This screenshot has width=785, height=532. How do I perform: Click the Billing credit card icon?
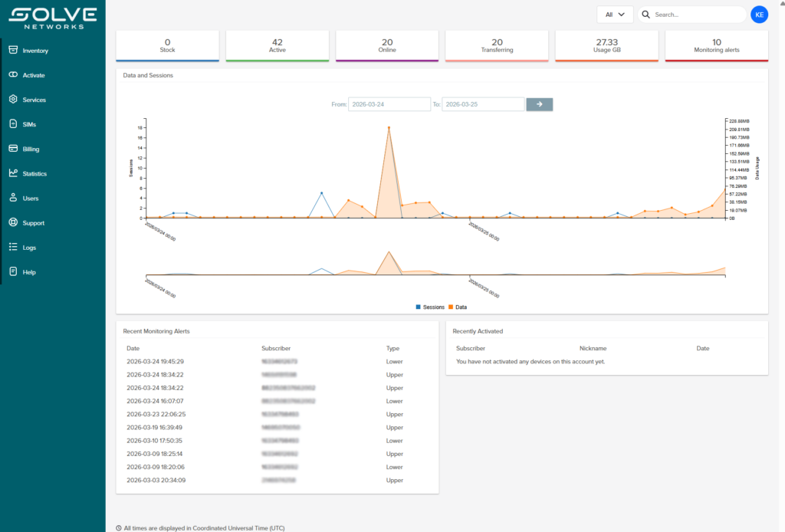pyautogui.click(x=13, y=148)
